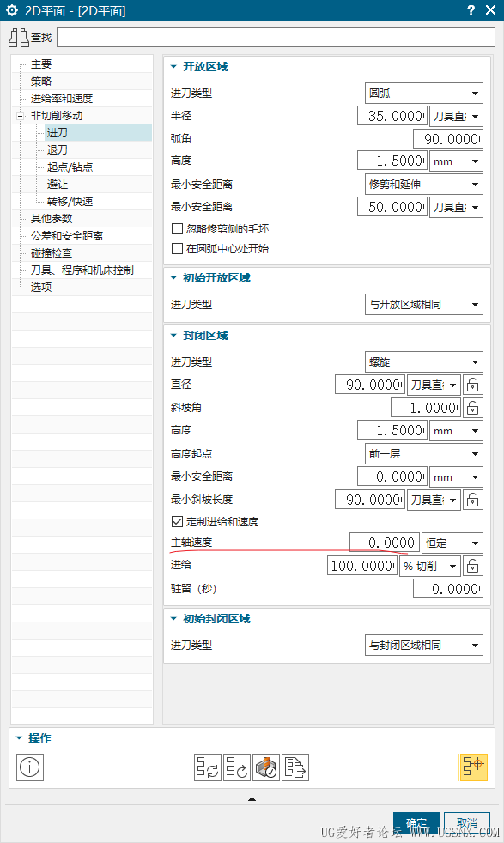Viewport: 504px width, 843px height.
Task: Open 主轴速度 恒定 dropdown
Action: [x=452, y=543]
